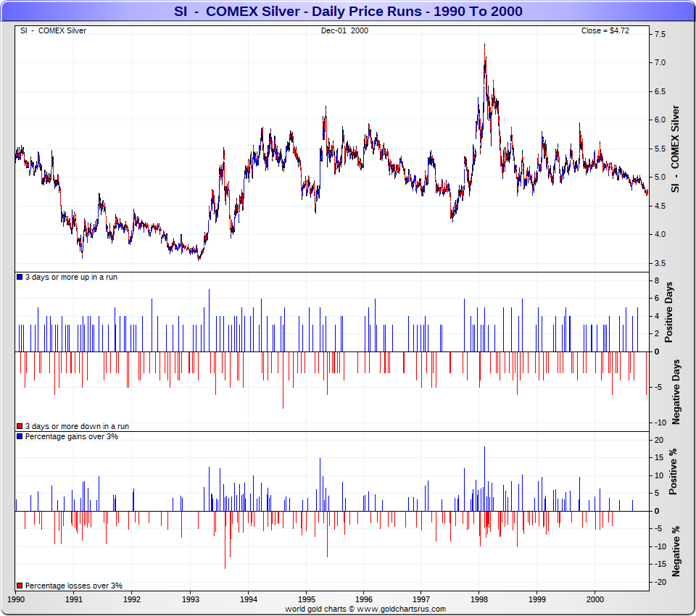This screenshot has height=616, width=696.
Task: Click the Negative % axis label
Action: (x=676, y=552)
